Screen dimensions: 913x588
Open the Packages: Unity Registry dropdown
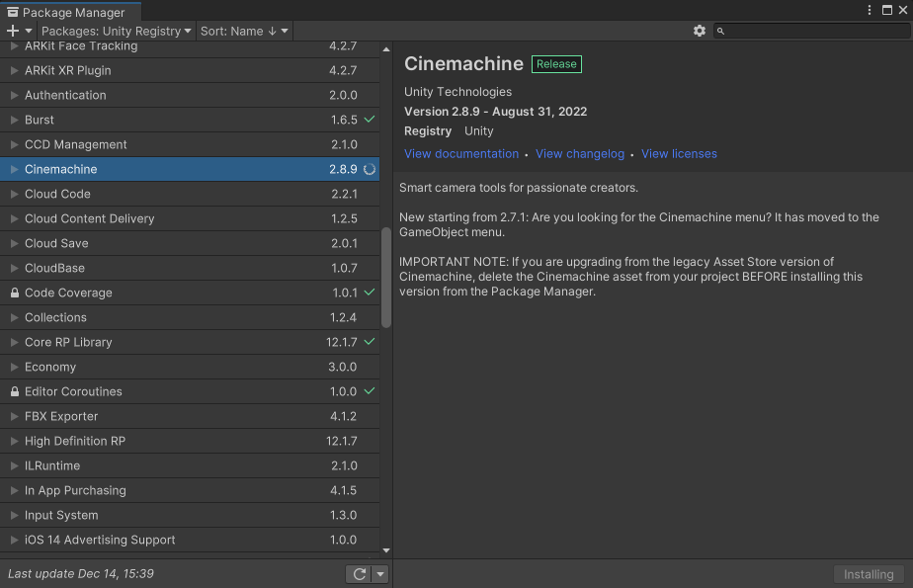click(116, 31)
